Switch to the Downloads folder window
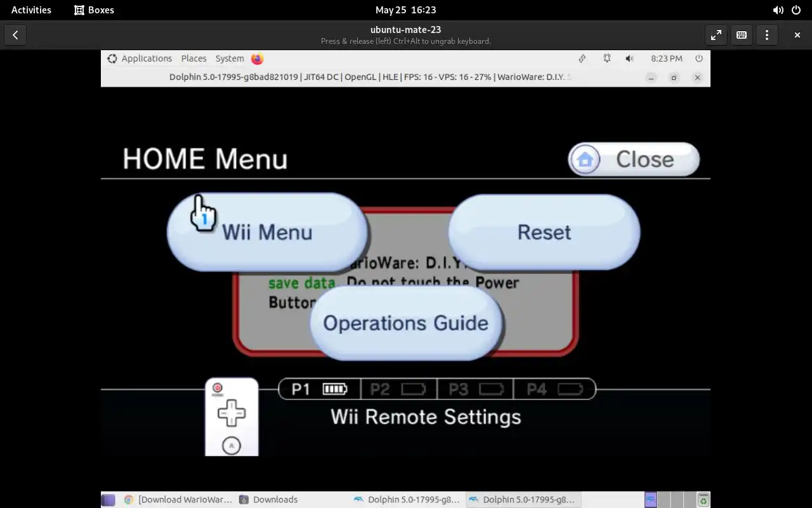The height and width of the screenshot is (508, 812). pyautogui.click(x=269, y=500)
